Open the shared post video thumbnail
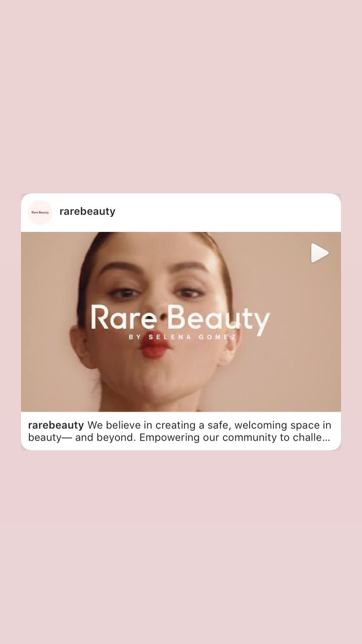 click(181, 322)
